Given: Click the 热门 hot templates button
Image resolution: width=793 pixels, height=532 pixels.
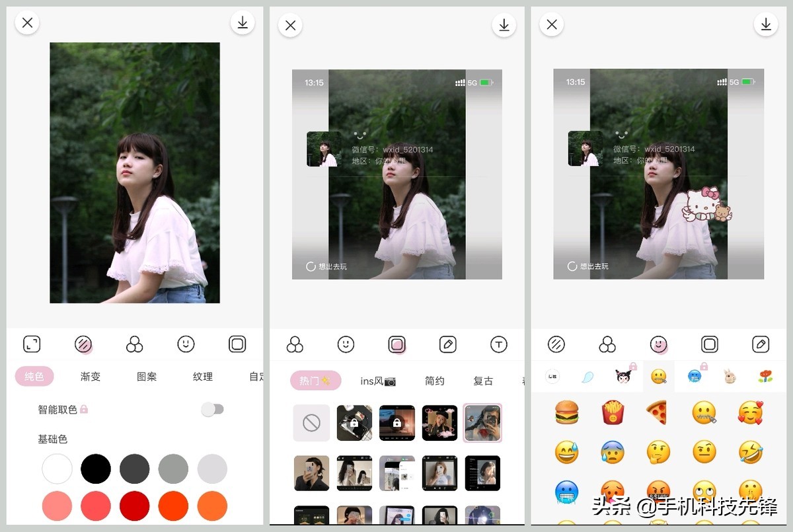Looking at the screenshot, I should point(315,381).
